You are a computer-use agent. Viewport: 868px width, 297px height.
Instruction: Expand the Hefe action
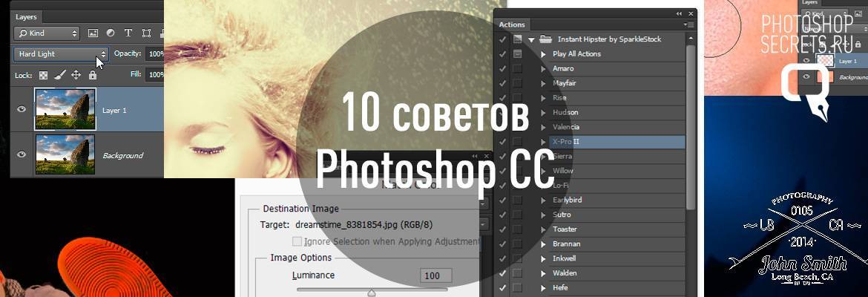pyautogui.click(x=543, y=287)
